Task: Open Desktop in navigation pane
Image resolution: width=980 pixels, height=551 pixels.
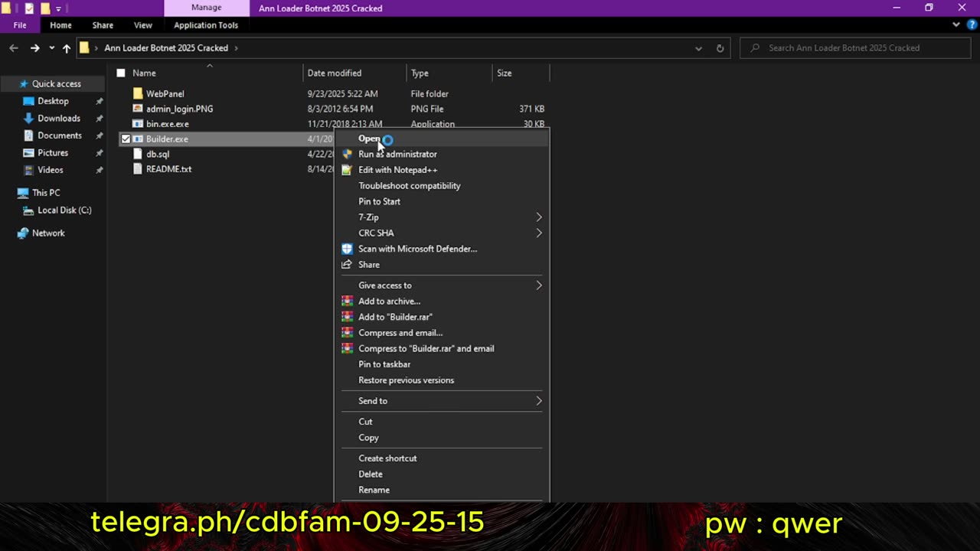Action: 53,101
